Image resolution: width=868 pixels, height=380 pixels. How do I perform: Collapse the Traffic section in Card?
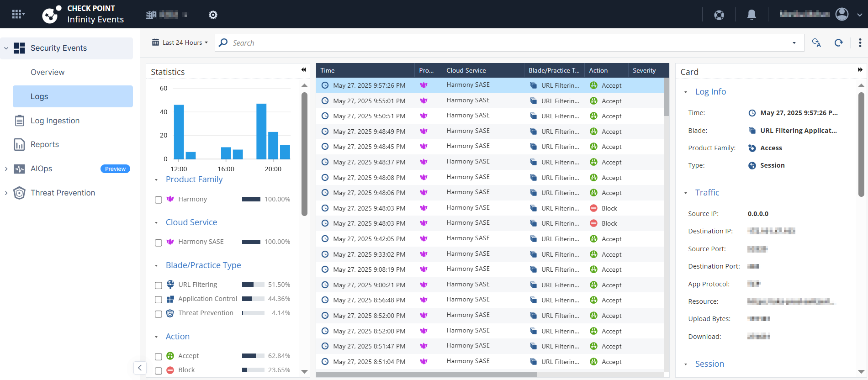click(686, 193)
